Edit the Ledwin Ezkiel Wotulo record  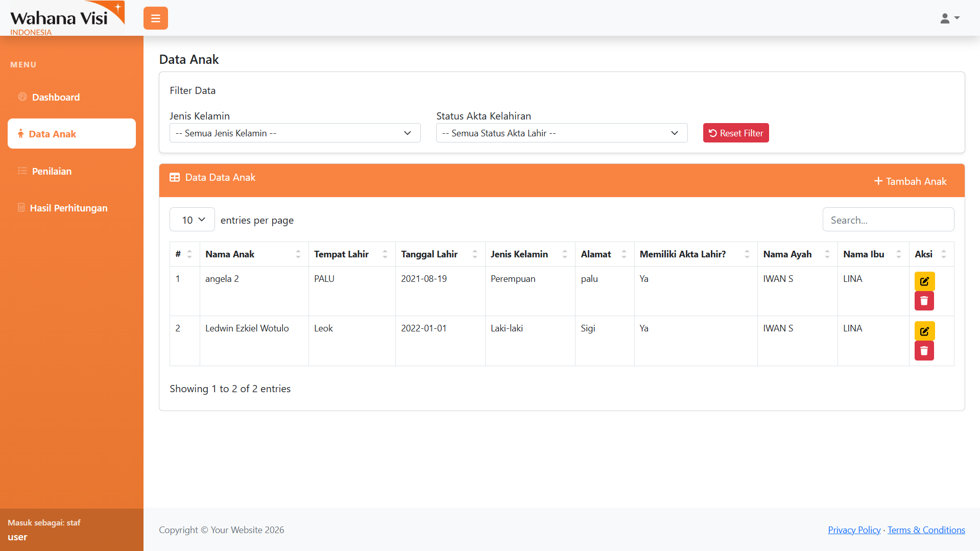pos(924,331)
